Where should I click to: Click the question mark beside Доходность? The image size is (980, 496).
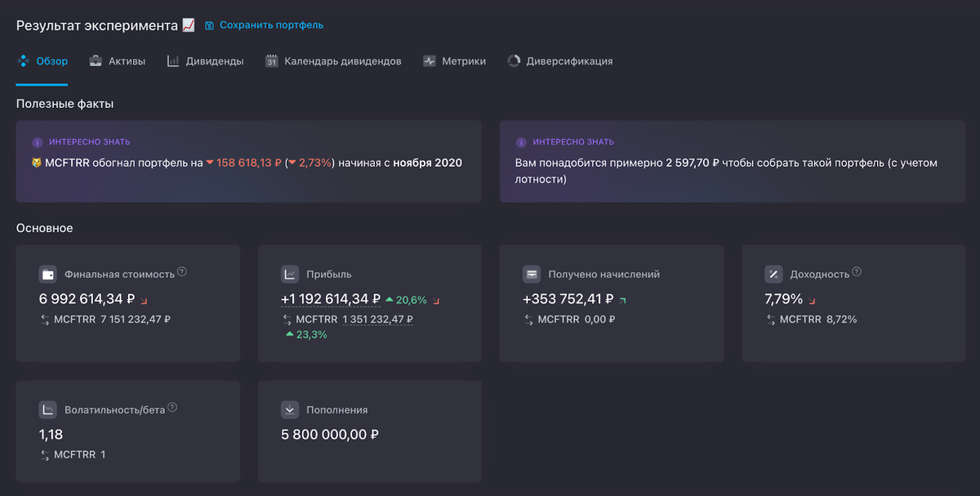pos(857,271)
